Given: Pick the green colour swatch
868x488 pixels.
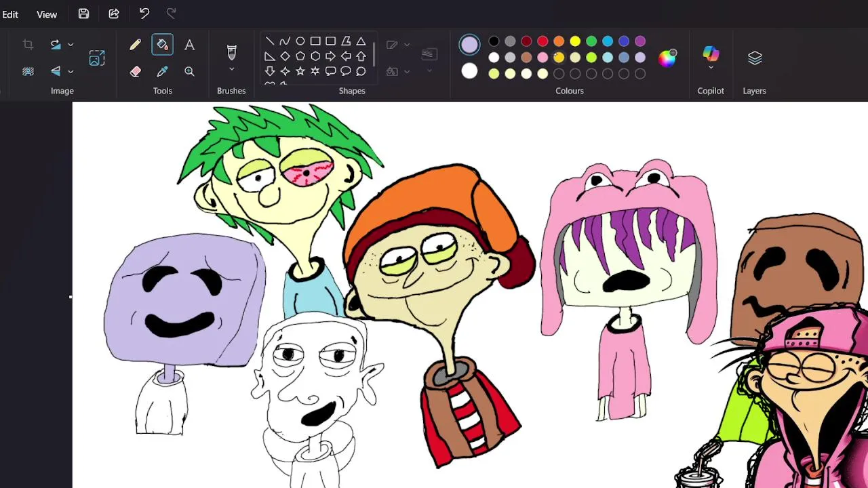Looking at the screenshot, I should (591, 41).
